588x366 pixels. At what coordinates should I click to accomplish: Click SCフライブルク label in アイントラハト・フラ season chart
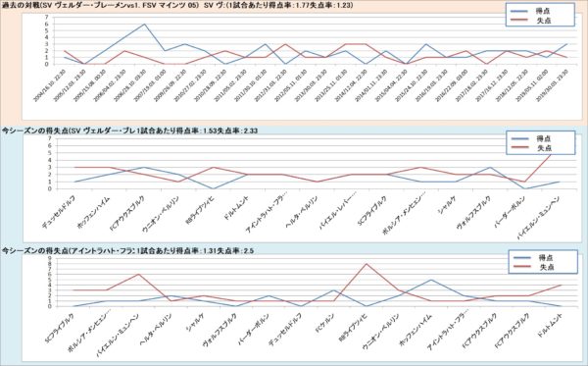[60, 328]
